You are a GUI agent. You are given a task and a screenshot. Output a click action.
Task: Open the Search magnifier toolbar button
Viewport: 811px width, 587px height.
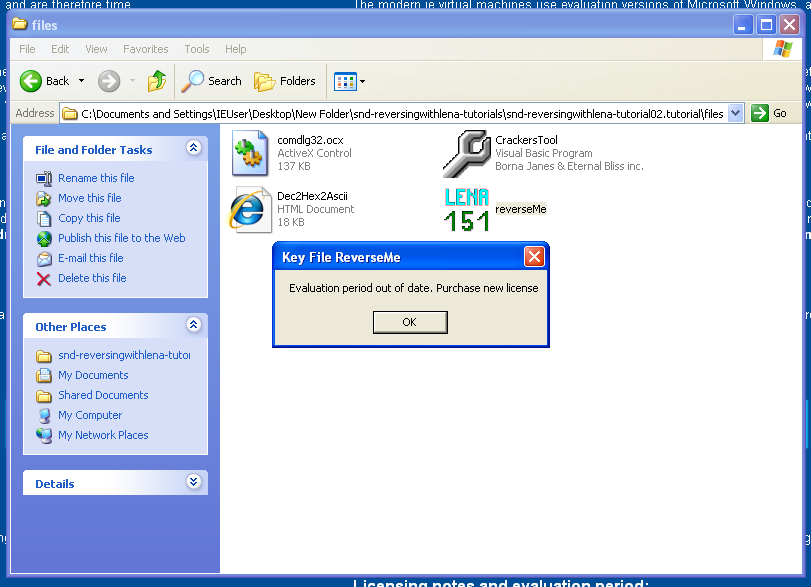coord(212,81)
